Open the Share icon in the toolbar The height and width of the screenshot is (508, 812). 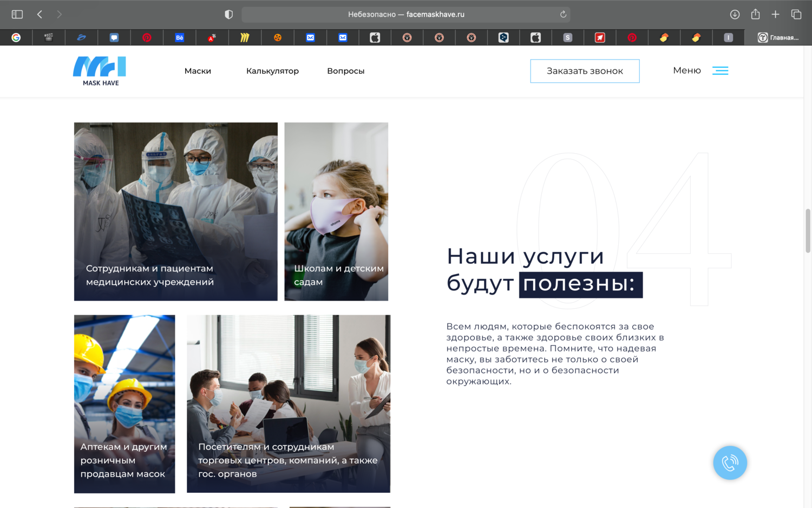755,14
